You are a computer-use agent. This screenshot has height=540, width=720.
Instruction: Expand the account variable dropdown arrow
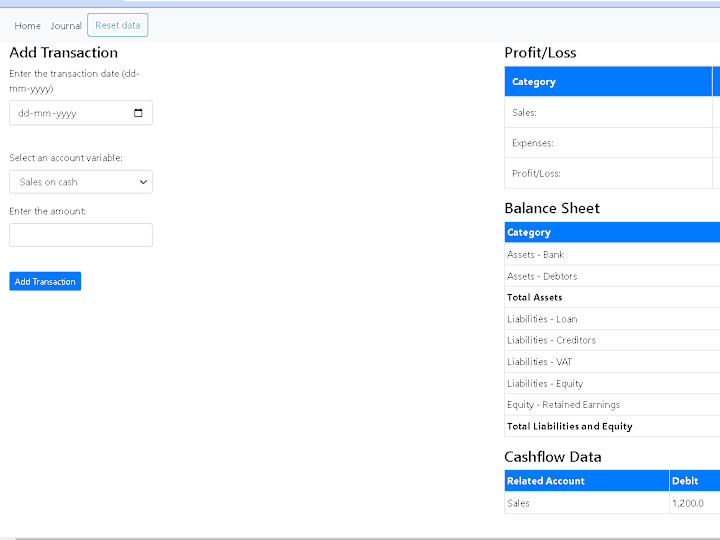[143, 182]
